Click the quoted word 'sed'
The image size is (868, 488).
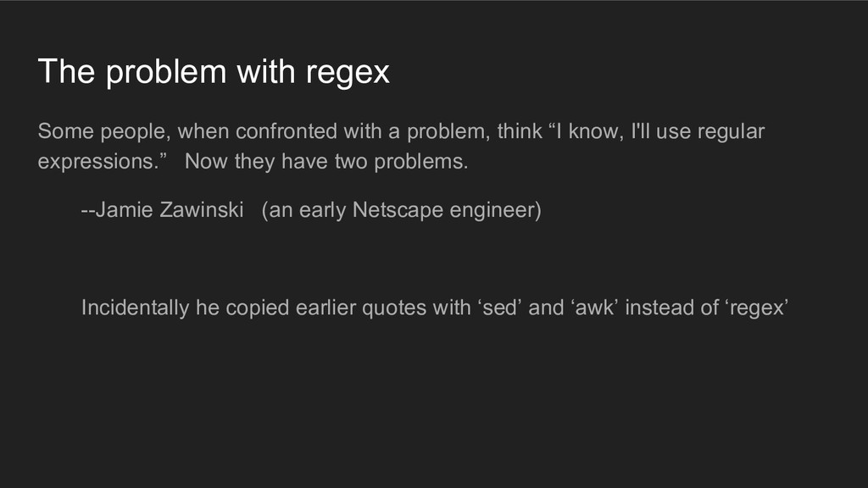tap(500, 308)
